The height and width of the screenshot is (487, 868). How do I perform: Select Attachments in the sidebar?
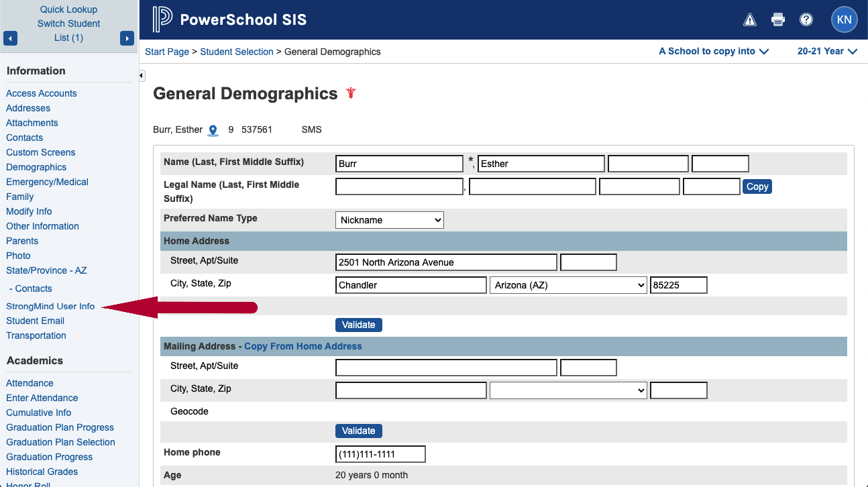click(32, 123)
